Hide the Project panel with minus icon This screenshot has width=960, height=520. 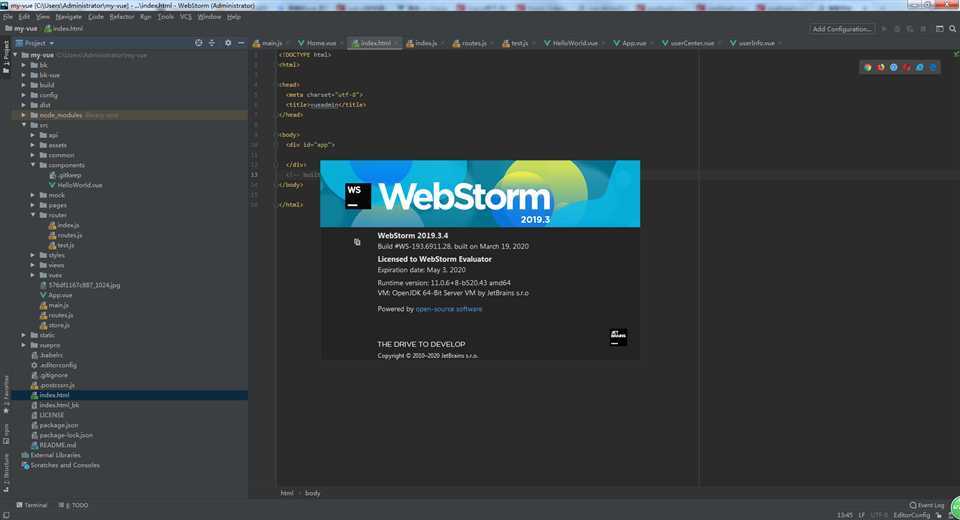coord(241,43)
